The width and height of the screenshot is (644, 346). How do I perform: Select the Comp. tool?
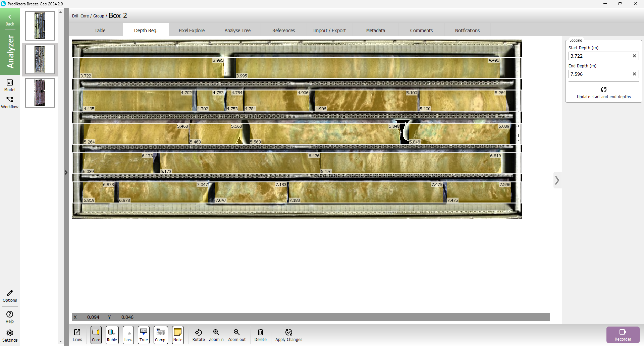click(x=161, y=335)
